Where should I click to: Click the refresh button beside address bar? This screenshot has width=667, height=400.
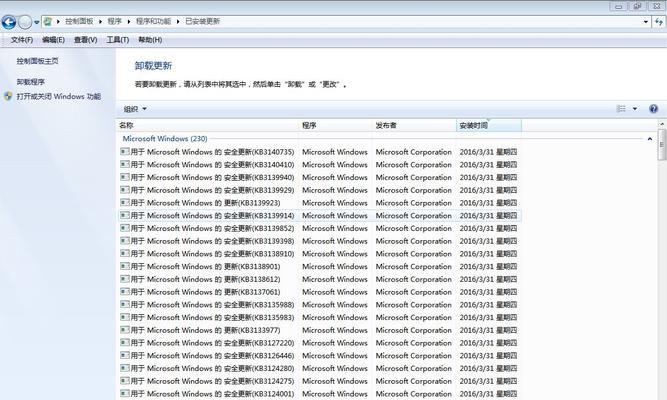point(659,21)
